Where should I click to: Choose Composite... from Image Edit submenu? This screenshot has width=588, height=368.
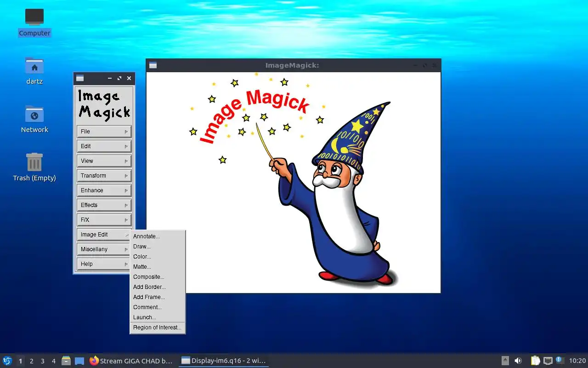(158, 277)
